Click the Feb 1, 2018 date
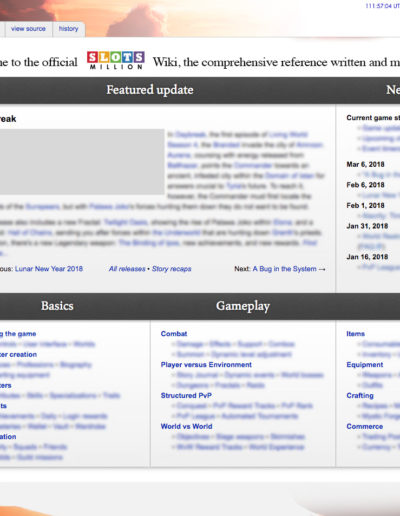Viewport: 400px width, 516px height. coord(365,205)
